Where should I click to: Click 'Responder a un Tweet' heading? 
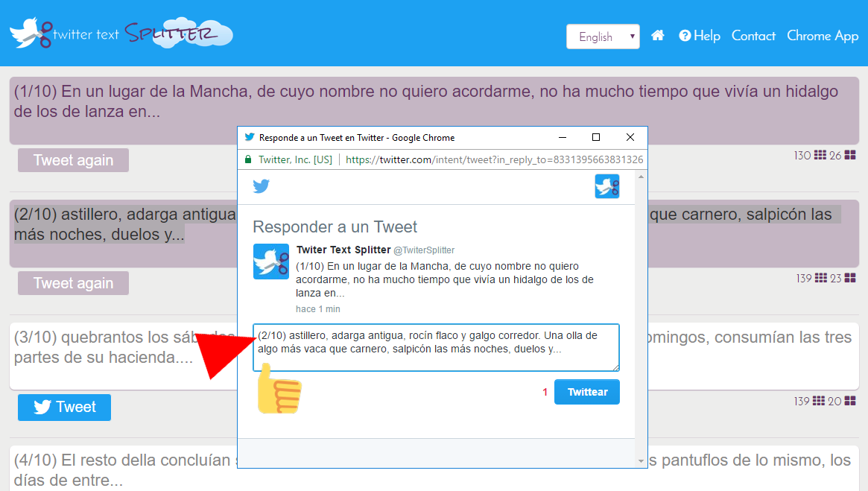click(335, 227)
